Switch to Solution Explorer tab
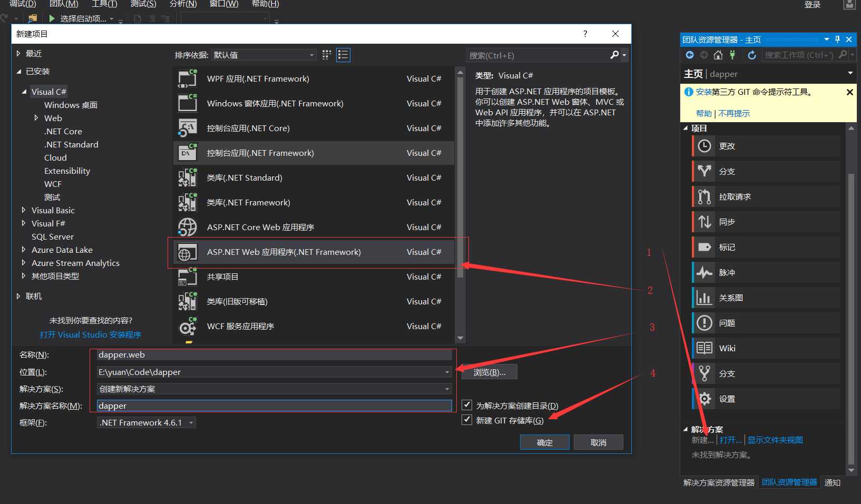Viewport: 861px width, 504px height. tap(719, 482)
